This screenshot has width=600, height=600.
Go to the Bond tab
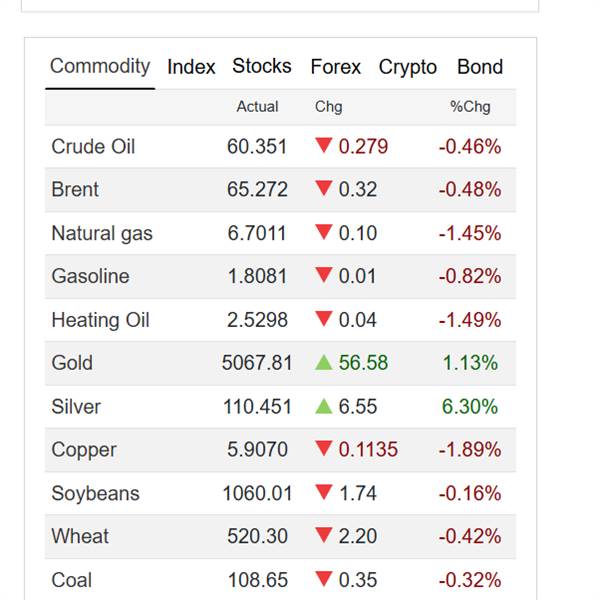(x=480, y=67)
